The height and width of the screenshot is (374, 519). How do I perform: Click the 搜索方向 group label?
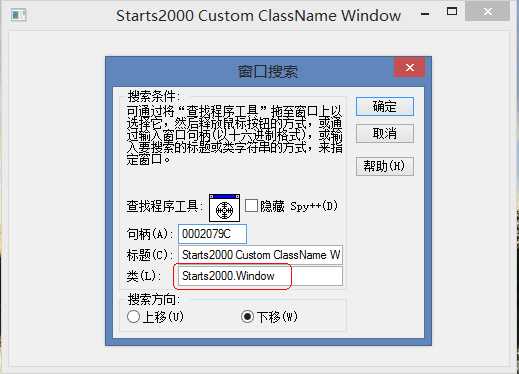click(x=154, y=299)
